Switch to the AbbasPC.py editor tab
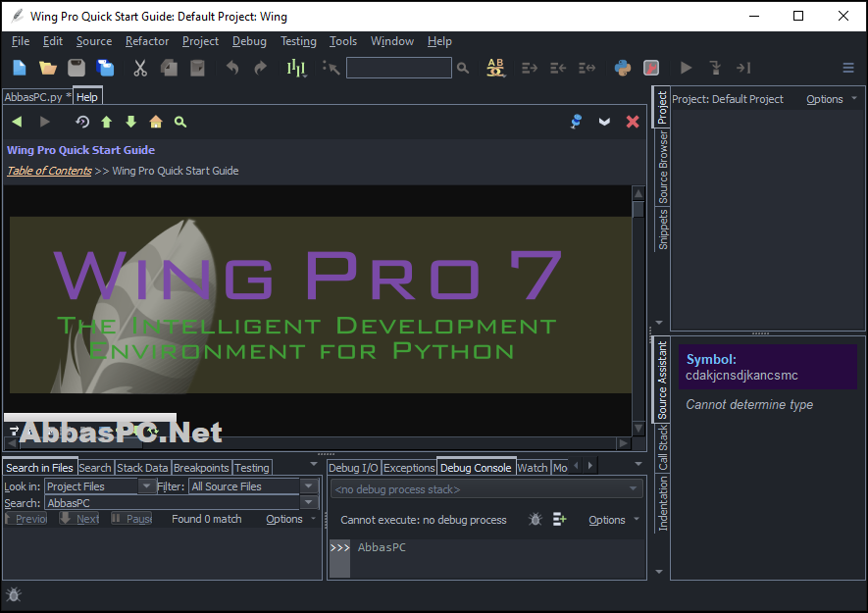This screenshot has height=613, width=868. click(x=37, y=97)
